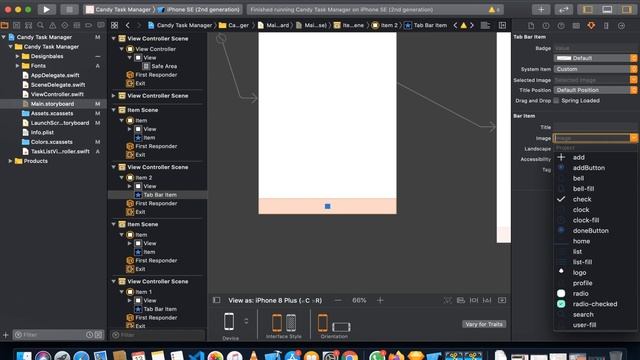The height and width of the screenshot is (360, 640).
Task: Open the System Item Custom dropdown
Action: point(596,69)
